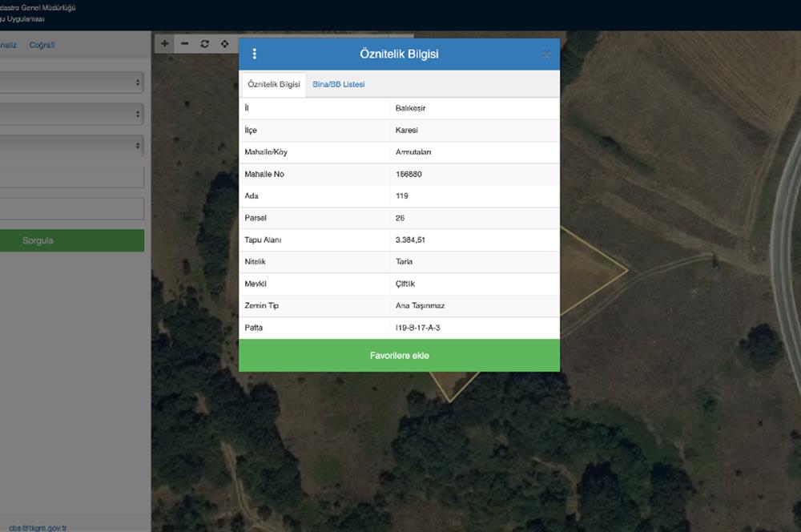Expand the second dropdown in left panel
Screen dimensions: 801x532
[72, 114]
